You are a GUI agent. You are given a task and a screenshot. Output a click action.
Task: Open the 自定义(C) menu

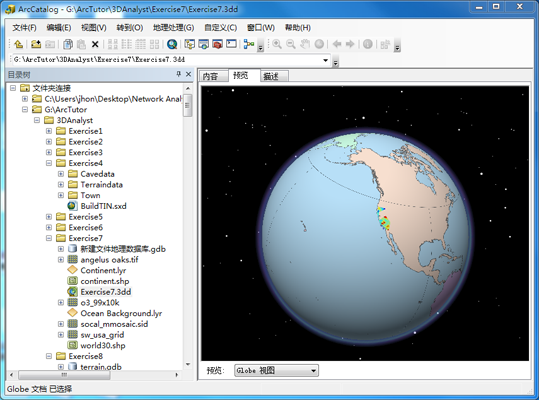[x=220, y=27]
